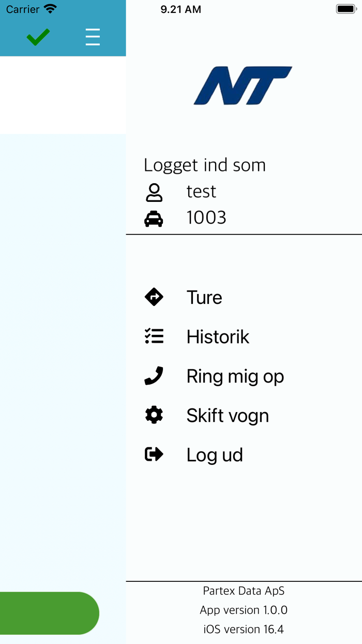Tap the username text test

point(201,192)
